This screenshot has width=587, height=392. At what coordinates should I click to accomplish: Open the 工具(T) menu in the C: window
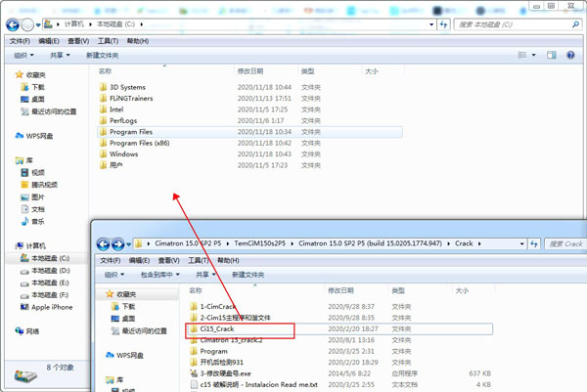pos(108,41)
